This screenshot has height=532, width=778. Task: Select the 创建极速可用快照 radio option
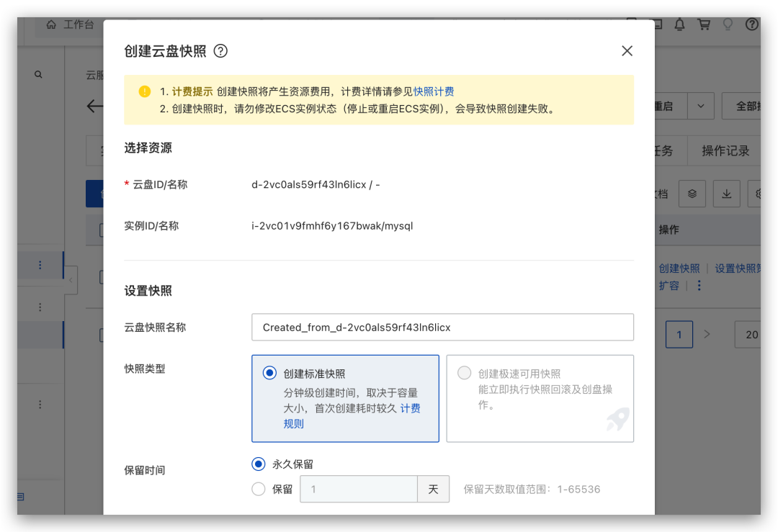click(x=463, y=373)
